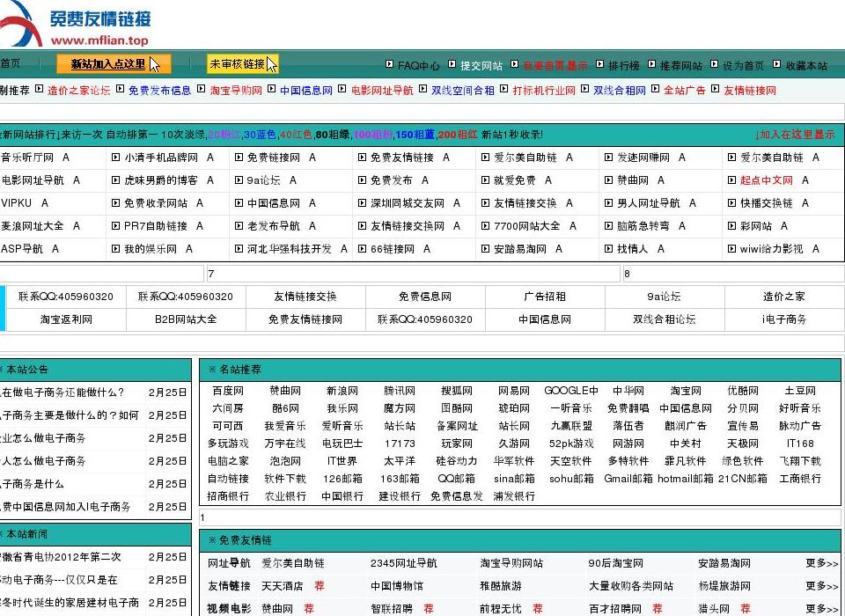Click bullet icon before 找情人
The height and width of the screenshot is (616, 845).
608,249
